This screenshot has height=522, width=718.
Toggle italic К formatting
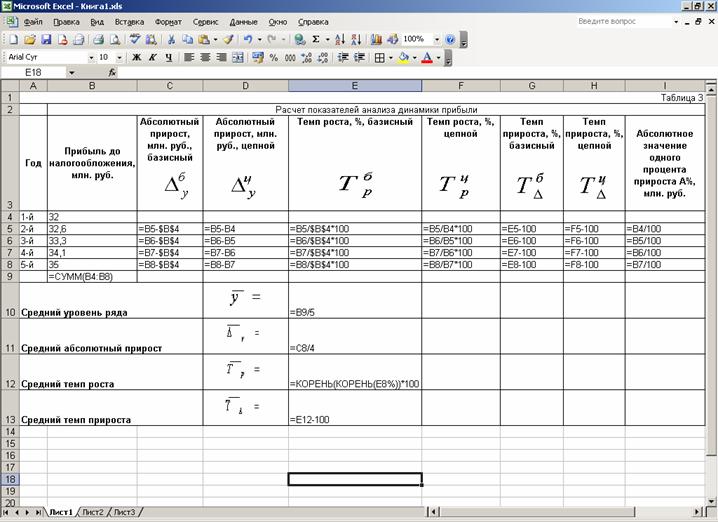[153, 57]
